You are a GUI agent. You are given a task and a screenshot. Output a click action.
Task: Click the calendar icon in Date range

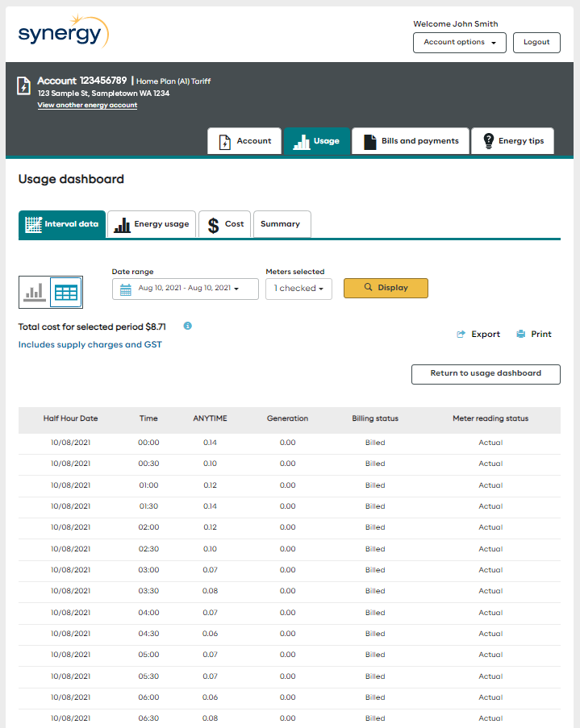[x=126, y=289]
